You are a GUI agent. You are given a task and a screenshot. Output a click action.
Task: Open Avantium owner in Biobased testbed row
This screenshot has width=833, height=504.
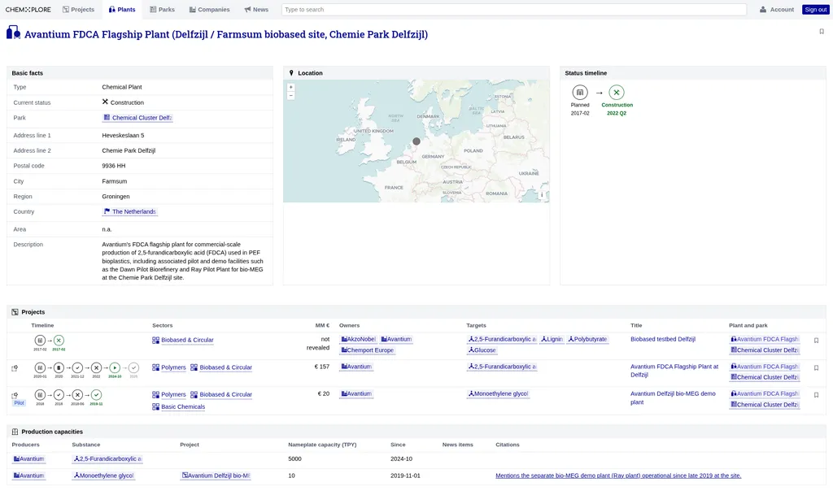(x=396, y=339)
